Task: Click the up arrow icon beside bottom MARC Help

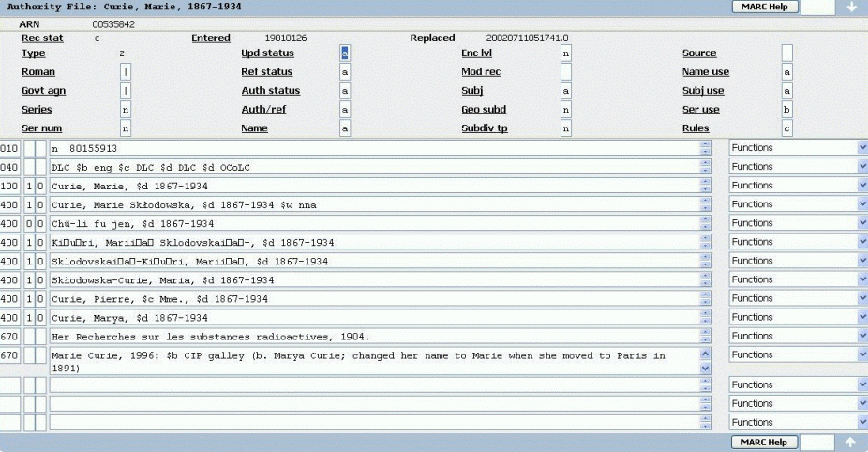Action: coord(851,443)
